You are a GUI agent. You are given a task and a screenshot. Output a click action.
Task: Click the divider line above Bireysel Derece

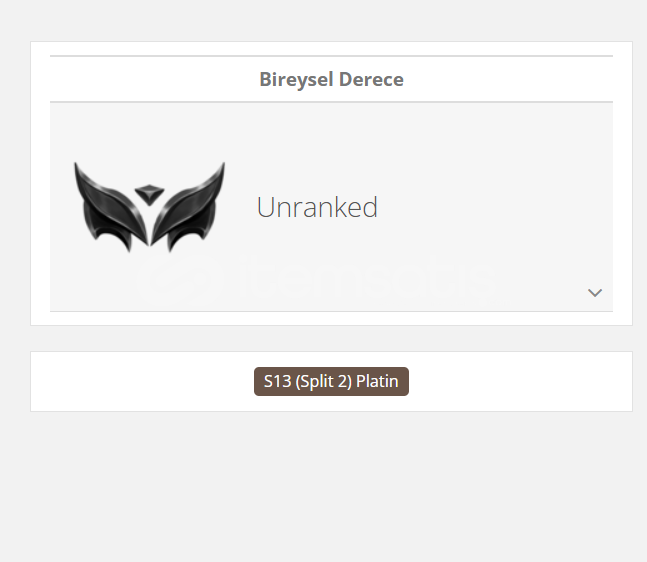pos(331,56)
